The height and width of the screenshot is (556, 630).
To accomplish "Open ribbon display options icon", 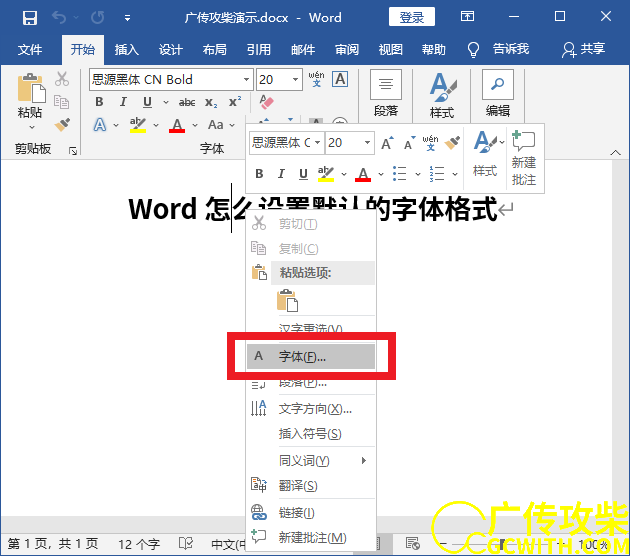I will click(x=467, y=16).
